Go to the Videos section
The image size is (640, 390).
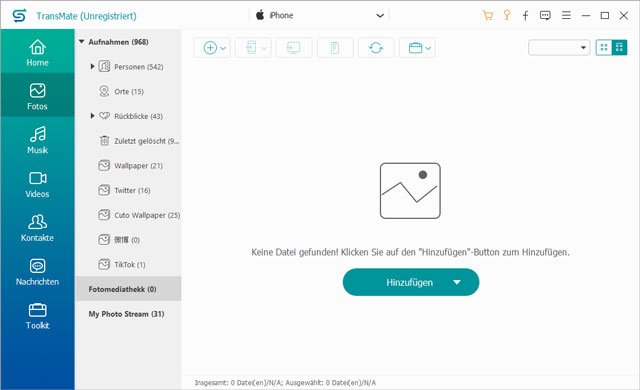(x=38, y=184)
